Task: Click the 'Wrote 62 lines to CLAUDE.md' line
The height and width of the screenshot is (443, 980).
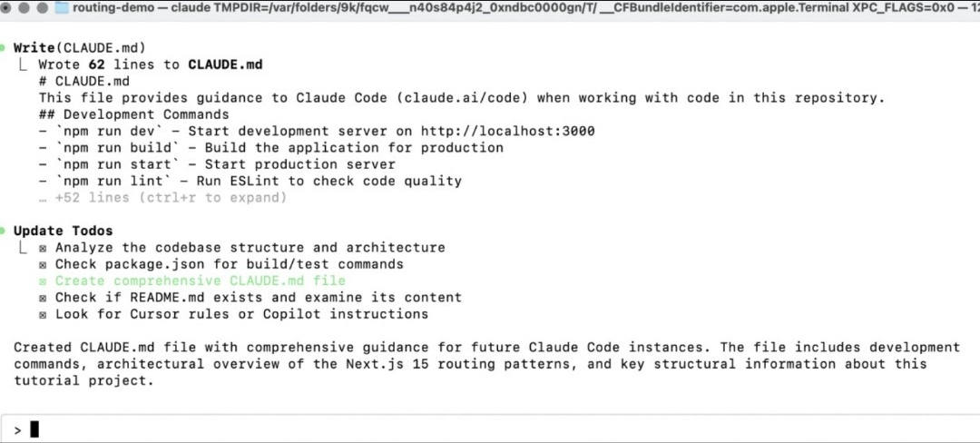Action: click(x=150, y=64)
